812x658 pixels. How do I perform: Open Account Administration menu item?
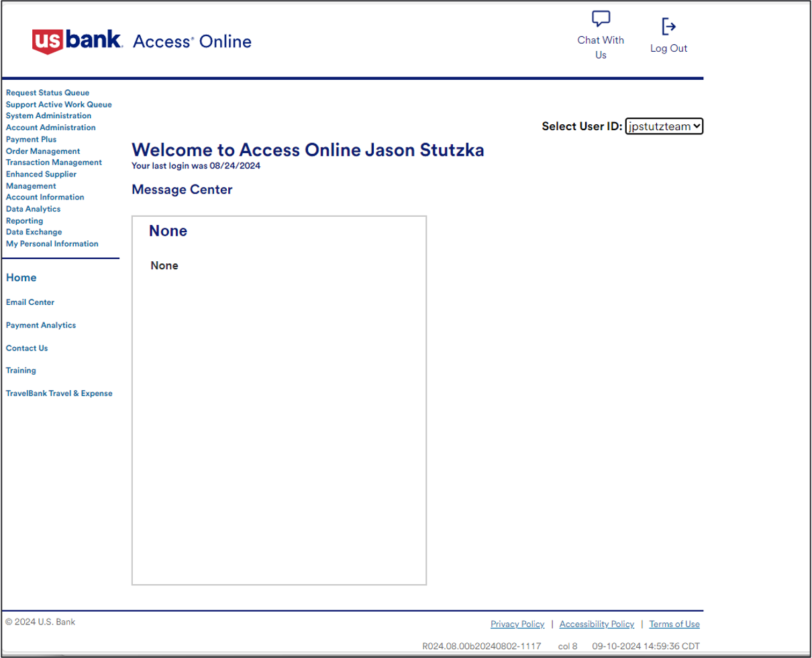51,128
